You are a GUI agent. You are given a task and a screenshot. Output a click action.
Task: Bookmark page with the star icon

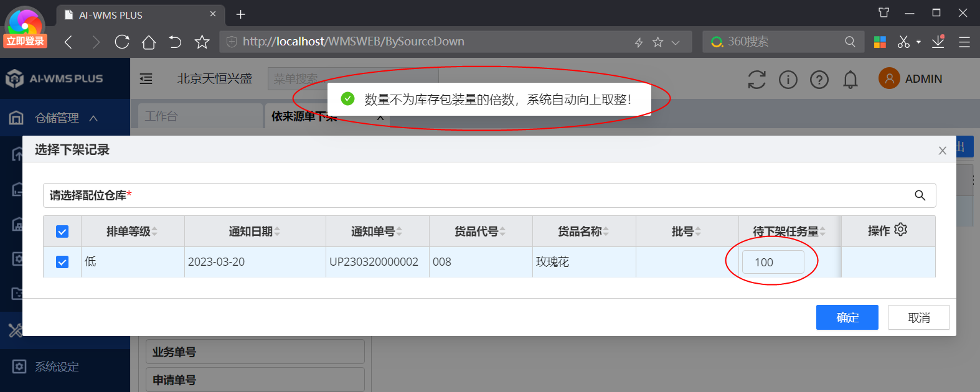click(x=202, y=42)
